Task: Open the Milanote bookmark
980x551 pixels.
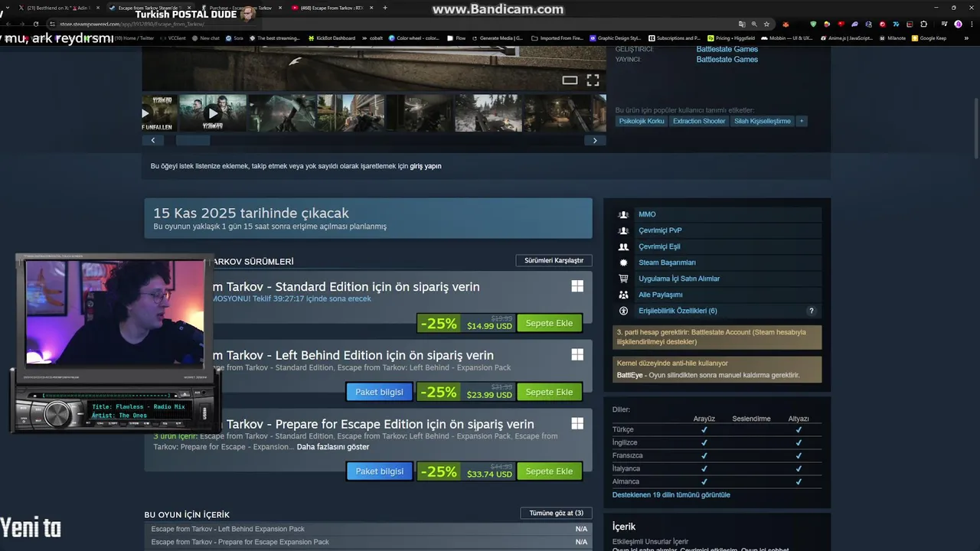Action: point(893,37)
